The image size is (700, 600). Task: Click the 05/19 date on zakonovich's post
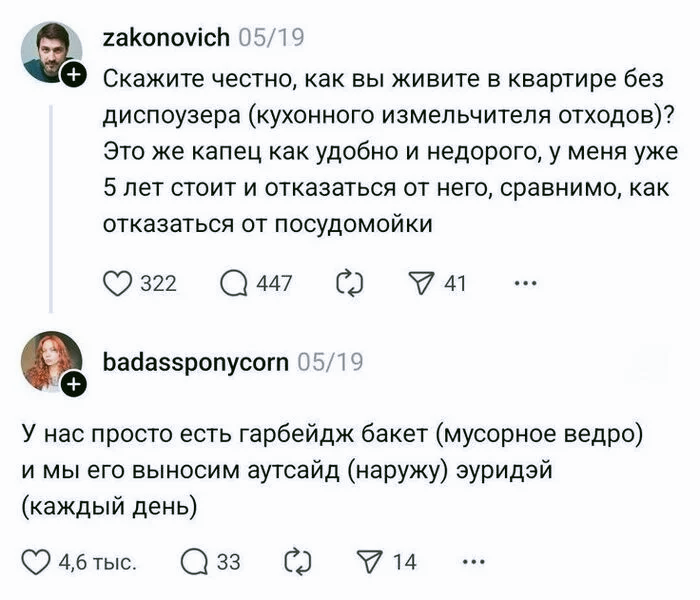pos(272,38)
